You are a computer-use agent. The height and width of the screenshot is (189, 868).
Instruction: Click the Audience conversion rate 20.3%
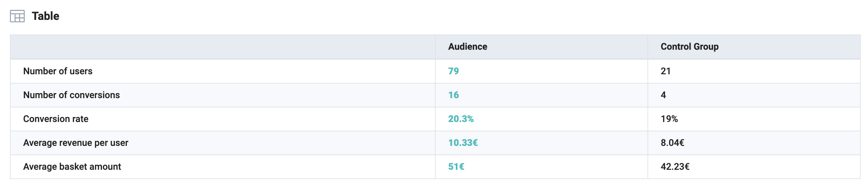click(460, 119)
